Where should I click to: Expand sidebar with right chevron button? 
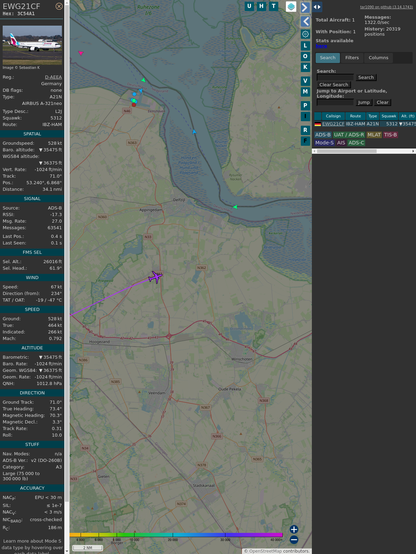click(305, 7)
